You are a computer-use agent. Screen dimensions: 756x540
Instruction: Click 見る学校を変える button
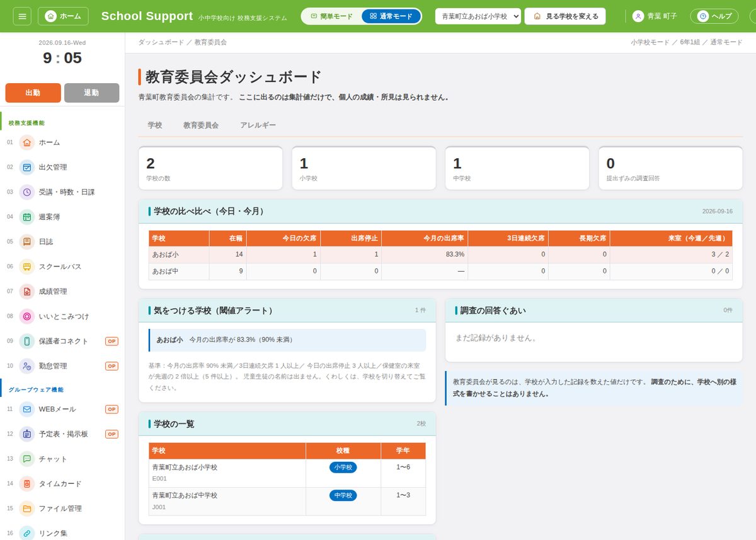click(x=565, y=16)
